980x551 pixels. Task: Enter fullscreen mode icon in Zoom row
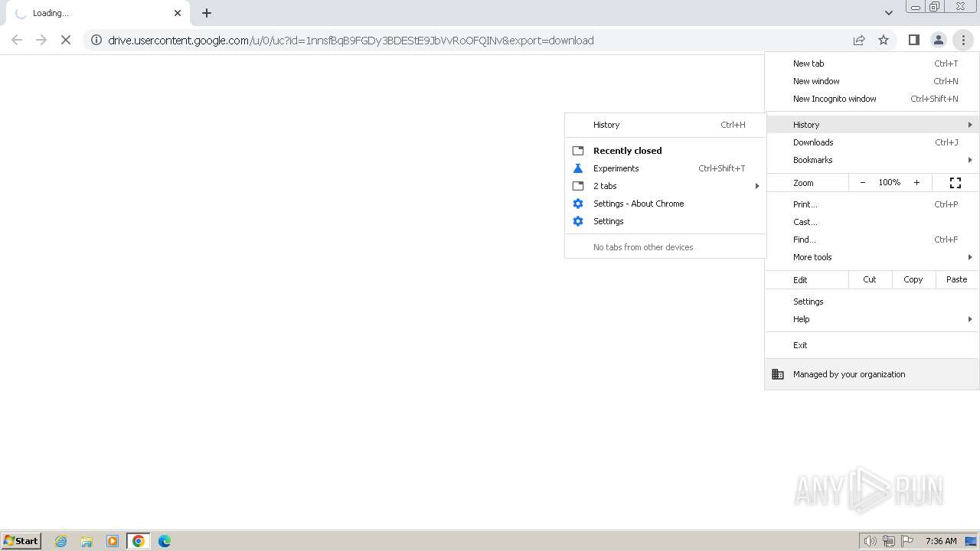pyautogui.click(x=955, y=182)
